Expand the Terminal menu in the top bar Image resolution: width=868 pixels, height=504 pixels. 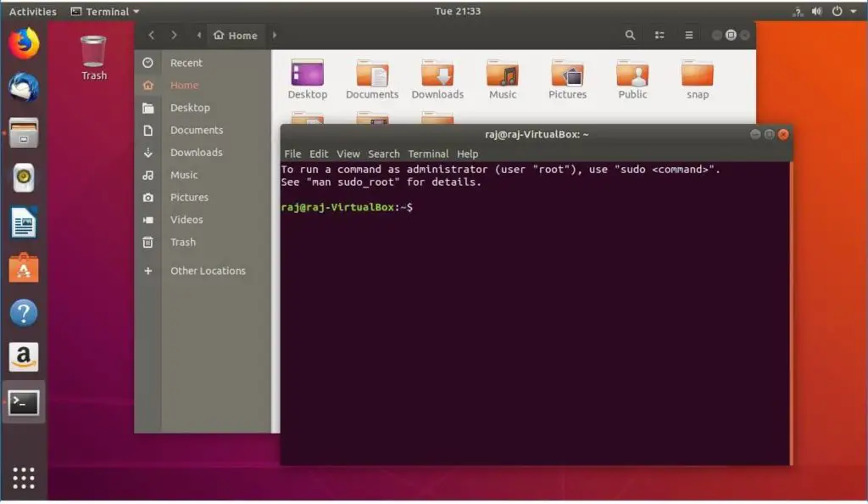[x=103, y=11]
